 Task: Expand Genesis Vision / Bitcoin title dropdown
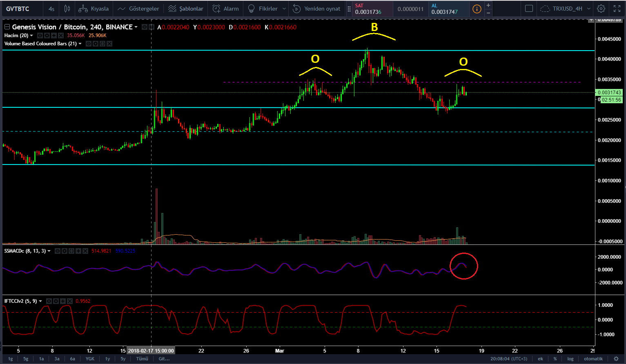click(136, 27)
